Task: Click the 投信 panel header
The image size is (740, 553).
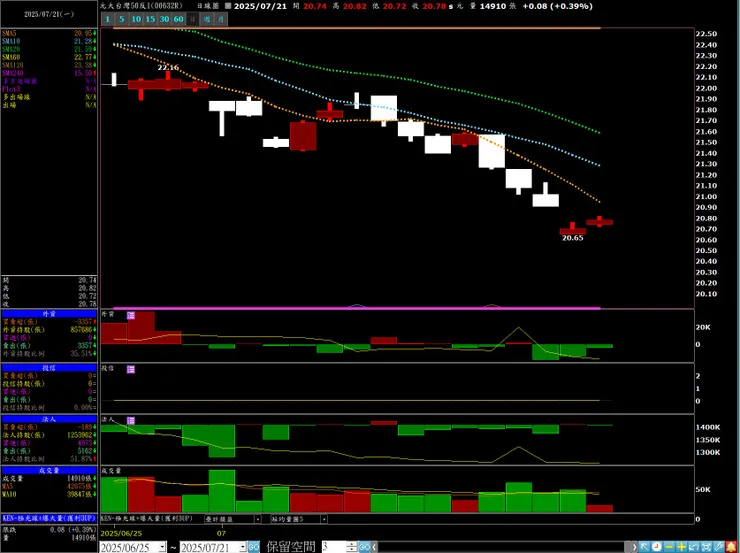Action: pyautogui.click(x=49, y=368)
